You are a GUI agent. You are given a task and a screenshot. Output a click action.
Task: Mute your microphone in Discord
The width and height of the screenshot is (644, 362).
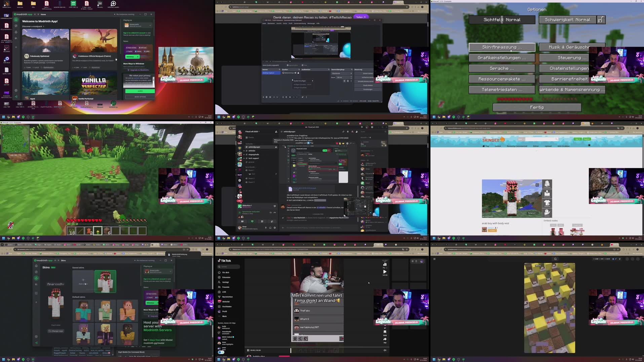[266, 227]
